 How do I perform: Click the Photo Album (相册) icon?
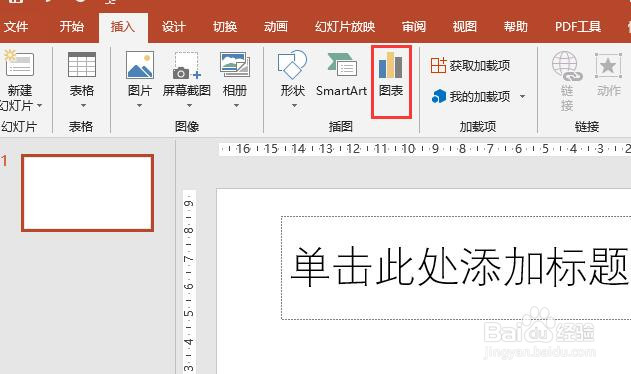click(235, 64)
